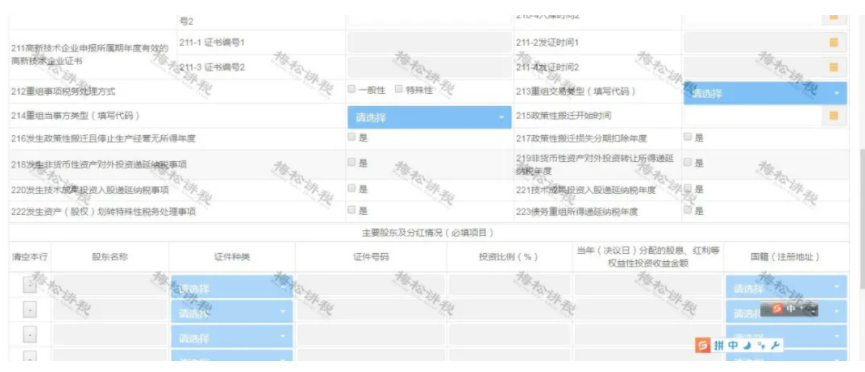Clear the first shareholder row
The height and width of the screenshot is (372, 865).
pos(30,285)
